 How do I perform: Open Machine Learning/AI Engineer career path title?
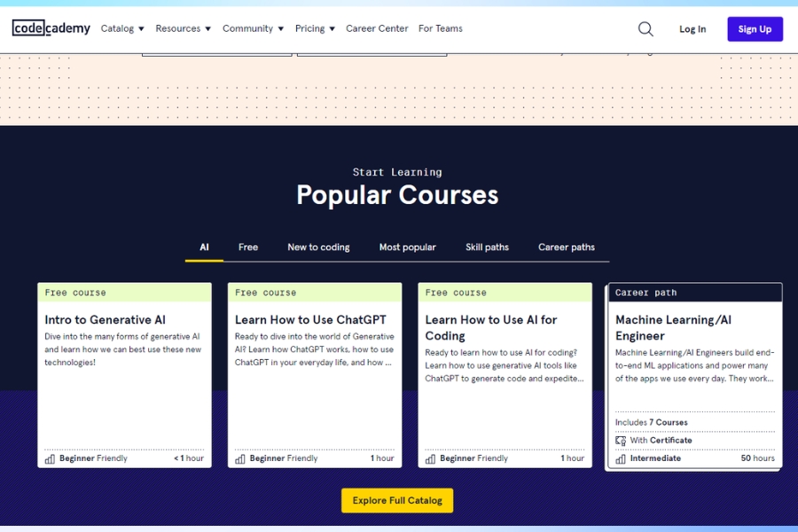pyautogui.click(x=673, y=328)
